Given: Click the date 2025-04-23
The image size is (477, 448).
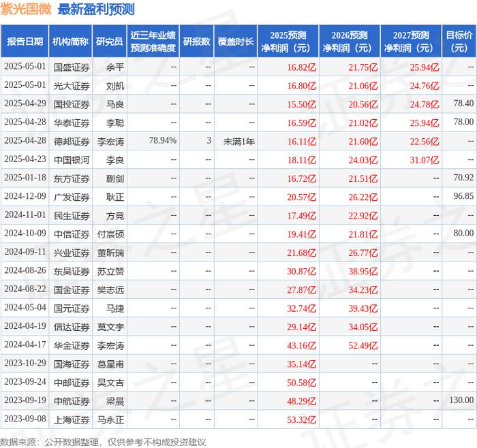Looking at the screenshot, I should (x=25, y=159).
